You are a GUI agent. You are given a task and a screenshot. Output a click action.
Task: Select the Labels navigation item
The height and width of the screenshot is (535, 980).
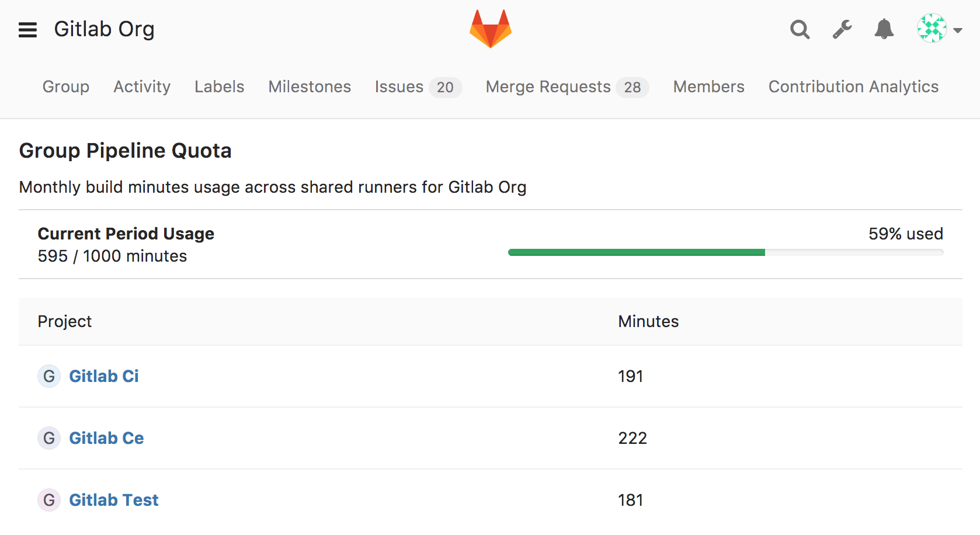[219, 87]
